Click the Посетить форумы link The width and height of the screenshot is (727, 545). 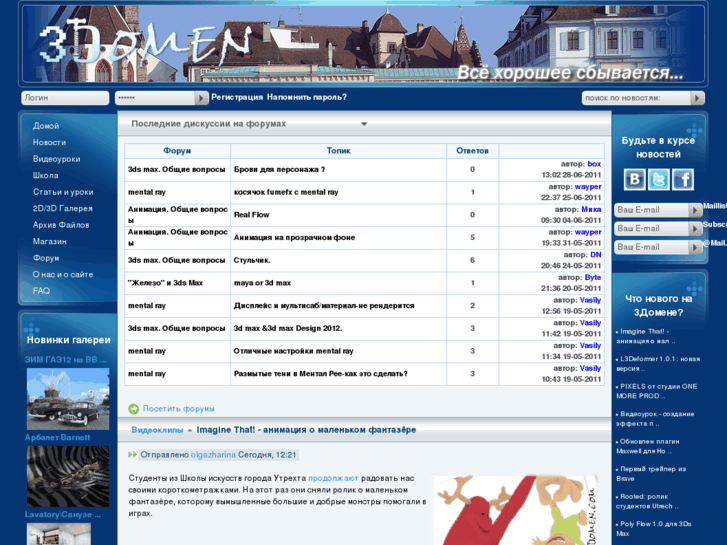pos(179,409)
